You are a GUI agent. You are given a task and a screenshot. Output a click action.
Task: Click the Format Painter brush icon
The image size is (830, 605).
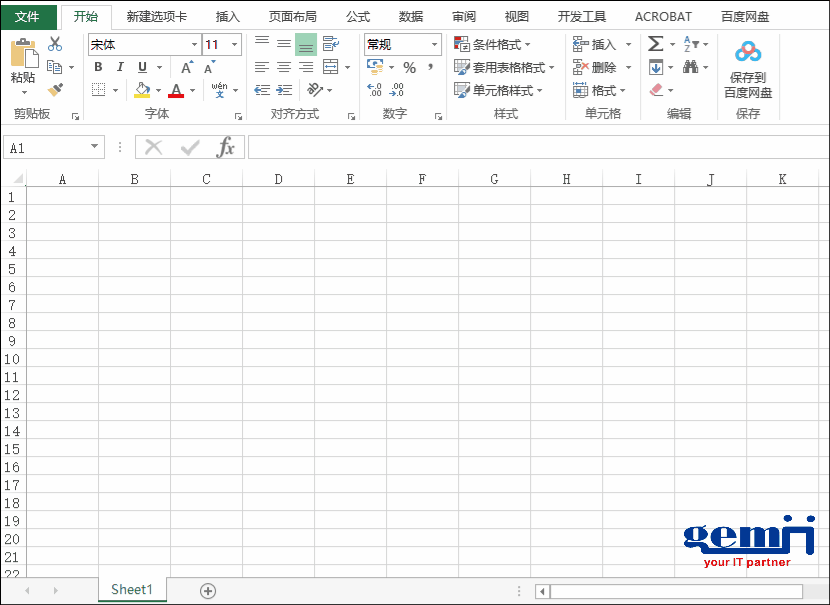57,90
